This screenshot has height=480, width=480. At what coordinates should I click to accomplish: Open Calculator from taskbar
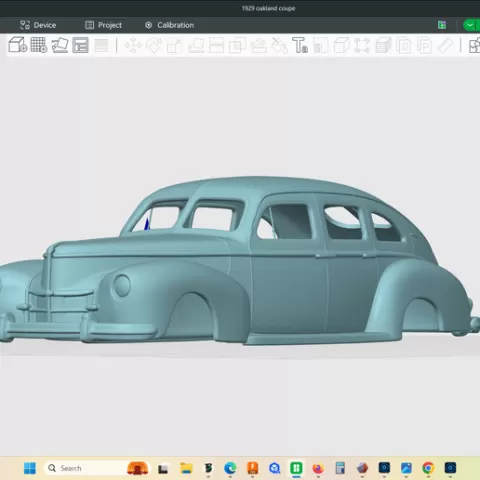pyautogui.click(x=340, y=468)
